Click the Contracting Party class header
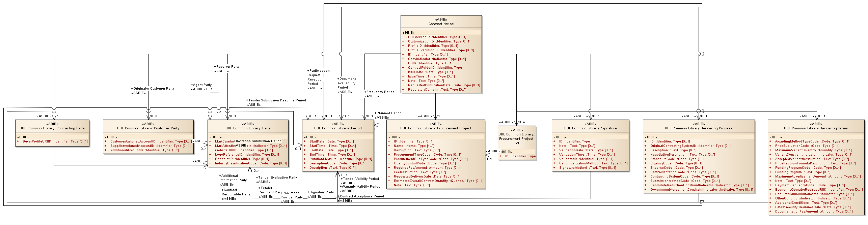This screenshot has height=225, width=868. [x=52, y=128]
